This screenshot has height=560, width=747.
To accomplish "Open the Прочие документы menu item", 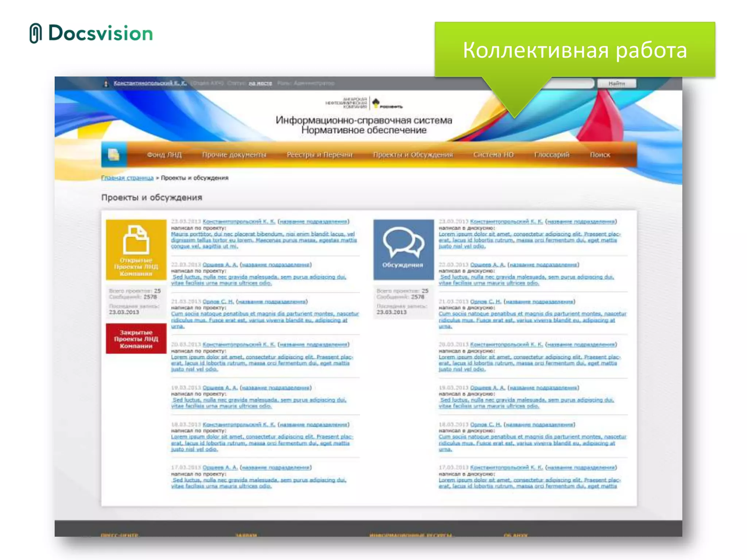I will [x=234, y=155].
